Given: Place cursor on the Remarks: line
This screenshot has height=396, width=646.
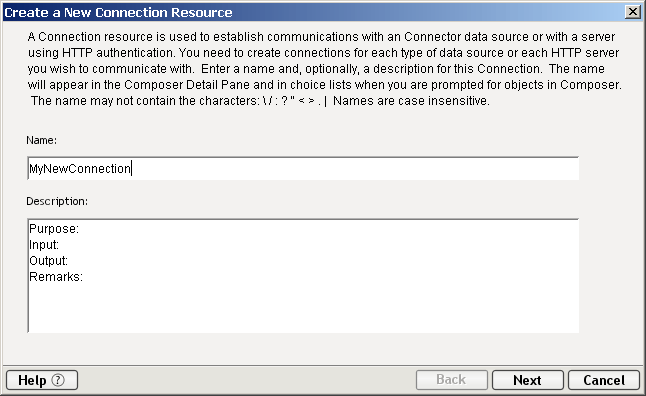Looking at the screenshot, I should 56,277.
